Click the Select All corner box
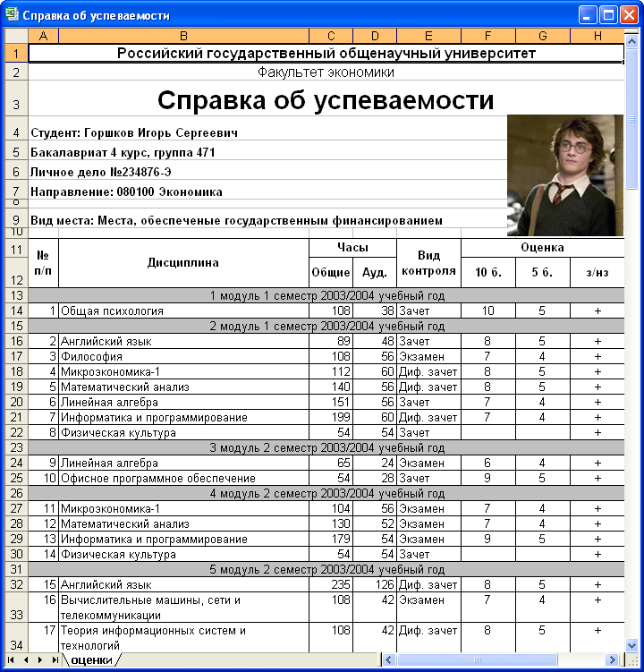 click(x=16, y=36)
